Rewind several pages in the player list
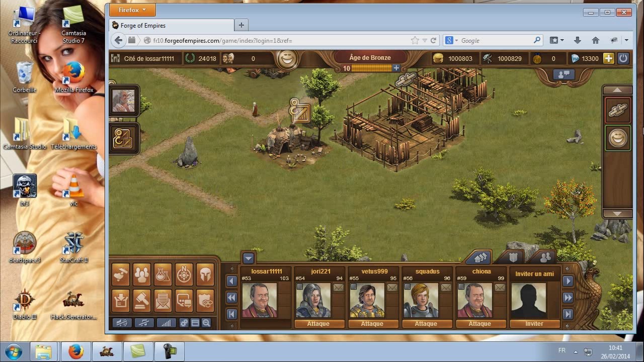644x362 pixels. pos(231,298)
